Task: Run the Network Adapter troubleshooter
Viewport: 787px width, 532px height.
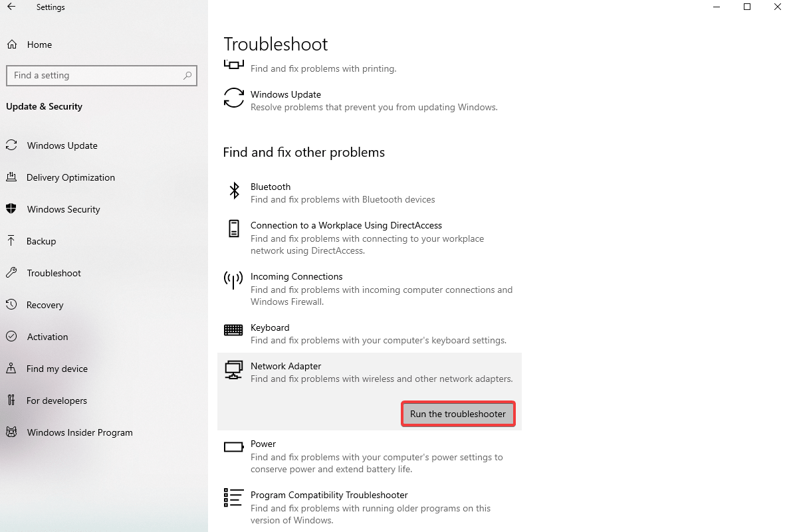Action: [458, 414]
